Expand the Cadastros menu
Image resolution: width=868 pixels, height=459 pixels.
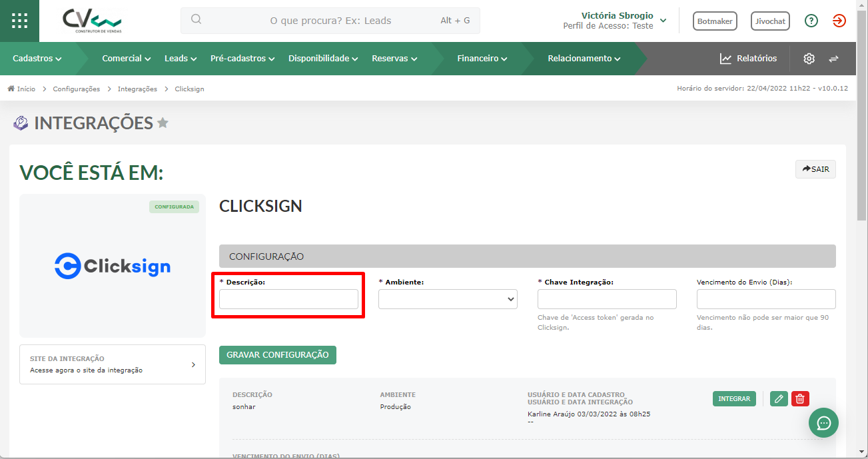tap(37, 59)
